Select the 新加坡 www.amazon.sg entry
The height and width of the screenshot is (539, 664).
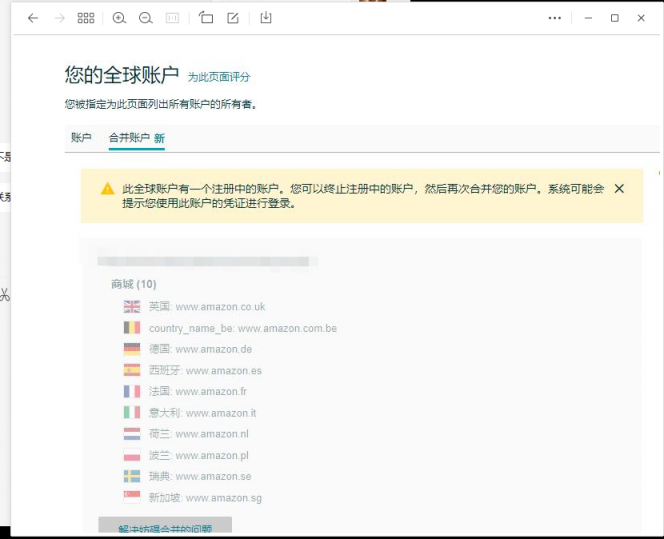click(x=193, y=498)
